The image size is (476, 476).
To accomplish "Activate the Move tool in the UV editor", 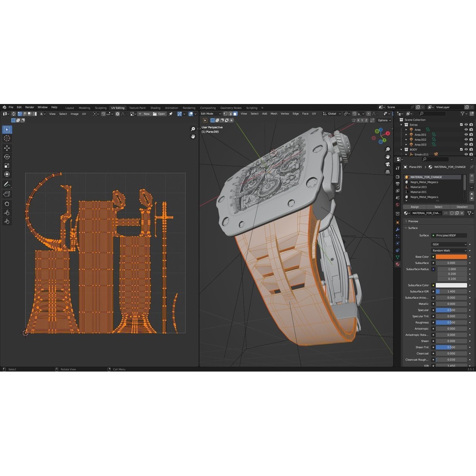I will (x=7, y=148).
